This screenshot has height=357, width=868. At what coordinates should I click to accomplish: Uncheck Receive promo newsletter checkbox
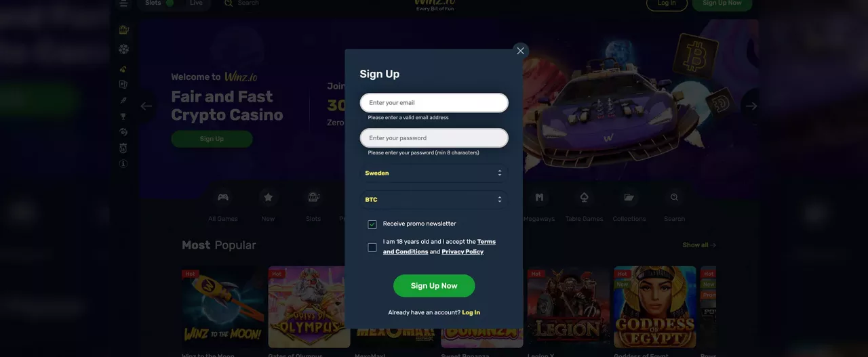pyautogui.click(x=372, y=224)
